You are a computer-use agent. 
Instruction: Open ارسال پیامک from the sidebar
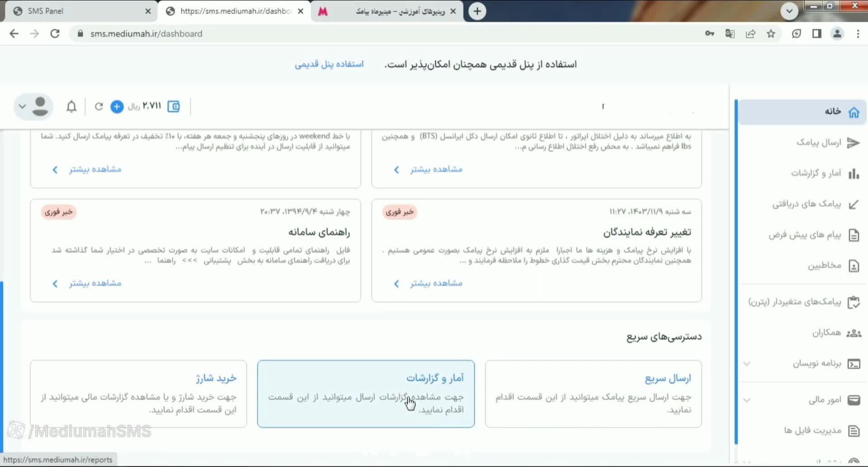coord(819,143)
